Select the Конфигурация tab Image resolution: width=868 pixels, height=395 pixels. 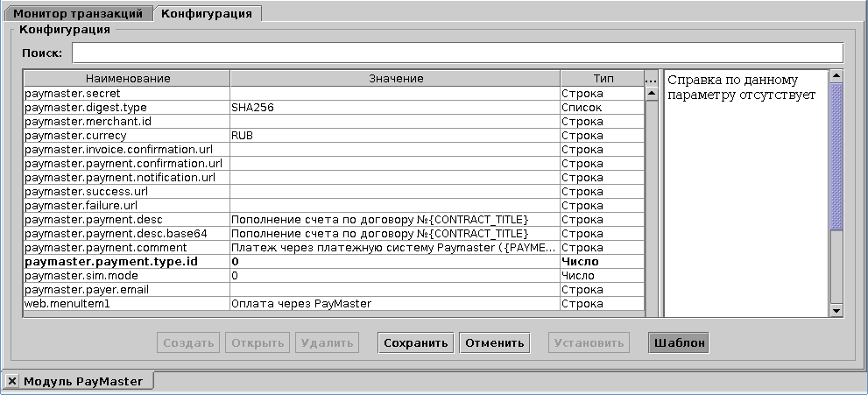click(207, 13)
